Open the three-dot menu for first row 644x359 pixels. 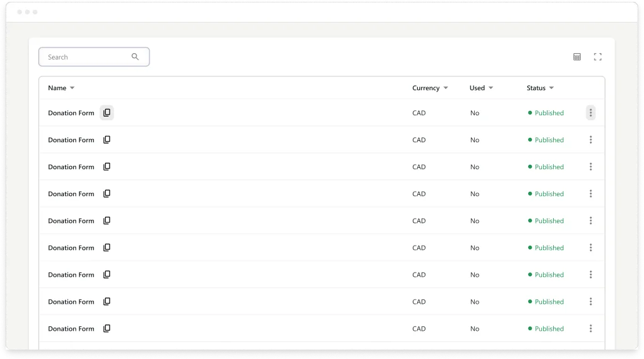(x=590, y=113)
